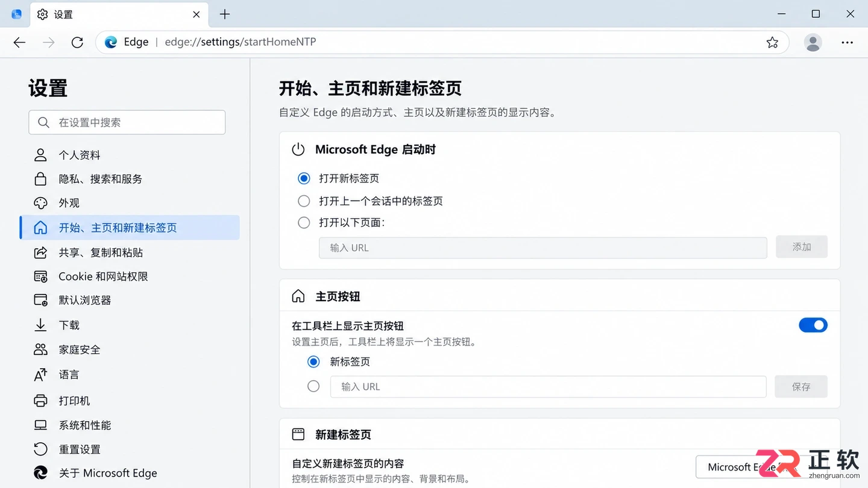Click the 新建标签页 section heading

pyautogui.click(x=343, y=434)
